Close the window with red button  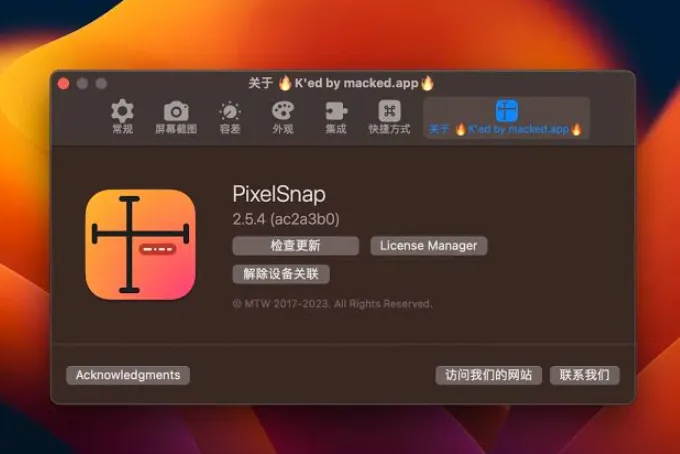[64, 83]
